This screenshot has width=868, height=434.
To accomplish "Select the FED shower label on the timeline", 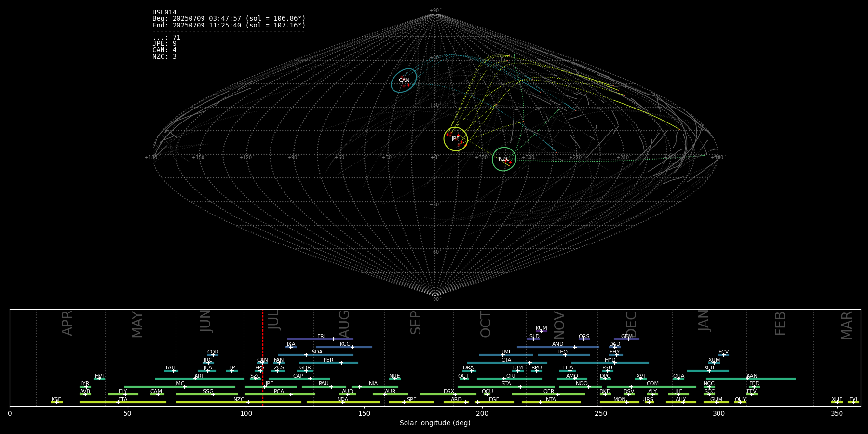I will 754,384.
